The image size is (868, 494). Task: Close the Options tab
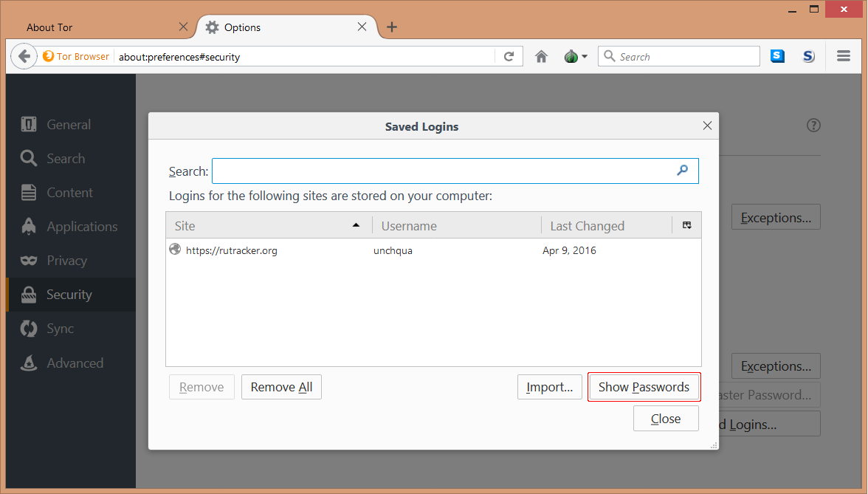point(362,27)
